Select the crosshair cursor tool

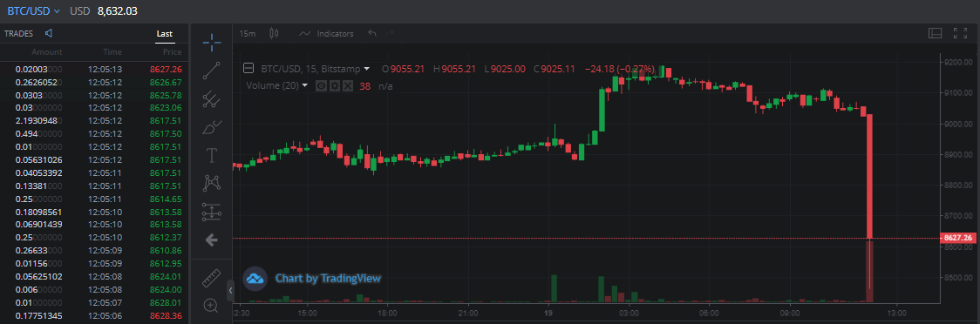point(211,43)
